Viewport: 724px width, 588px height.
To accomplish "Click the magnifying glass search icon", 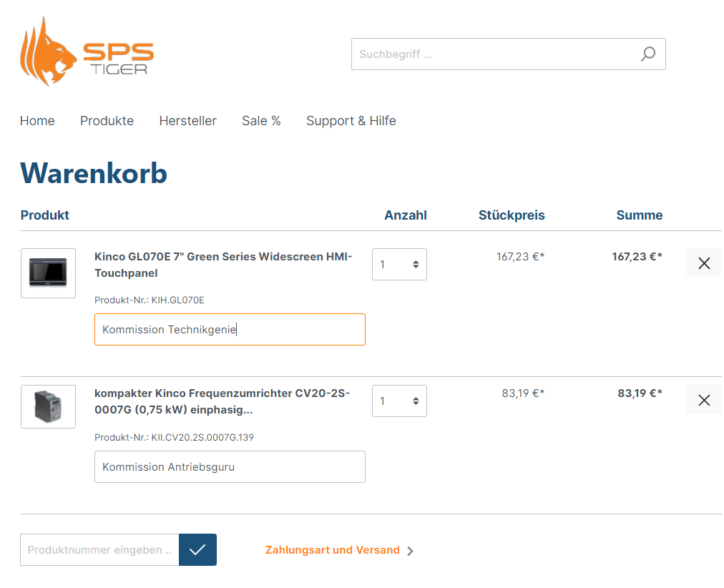I will pos(647,54).
